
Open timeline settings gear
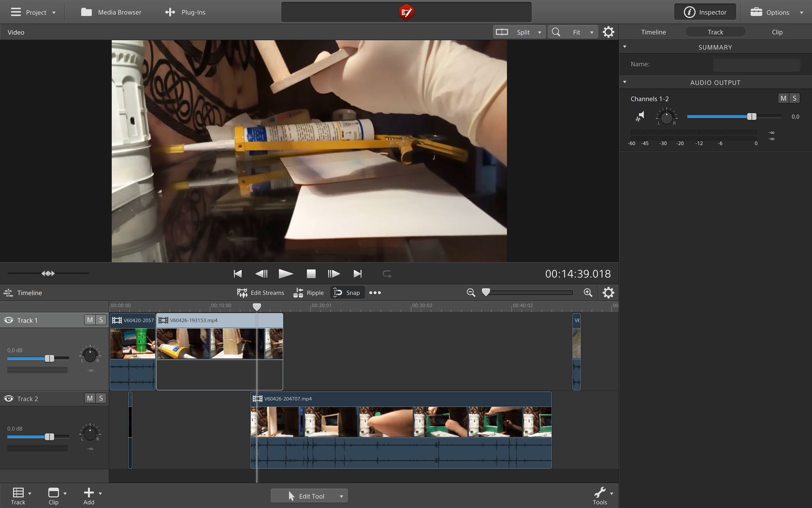[609, 293]
